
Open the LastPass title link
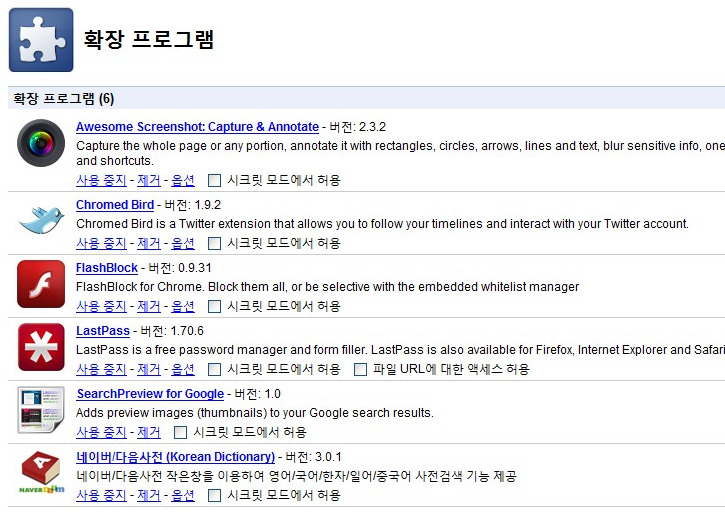click(x=103, y=331)
